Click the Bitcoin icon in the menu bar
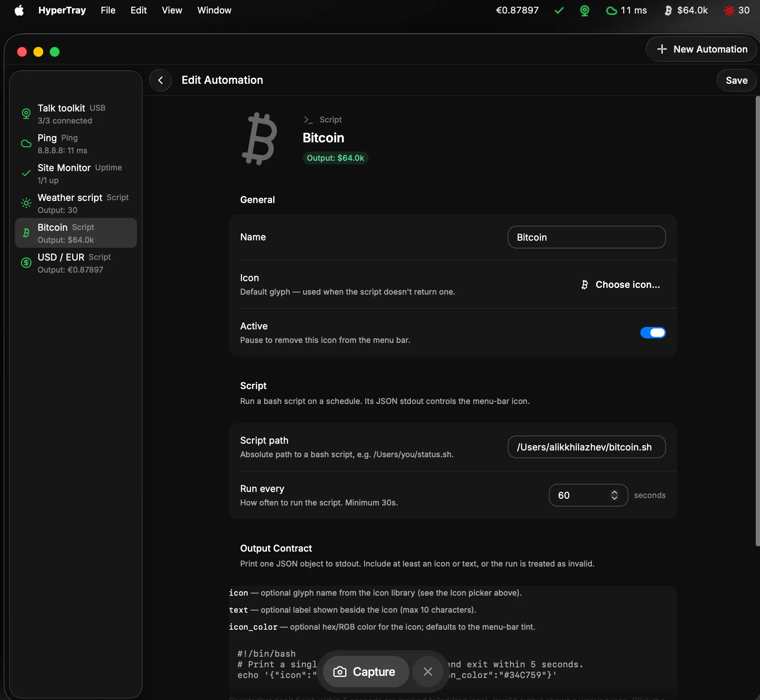The width and height of the screenshot is (760, 700). [668, 10]
